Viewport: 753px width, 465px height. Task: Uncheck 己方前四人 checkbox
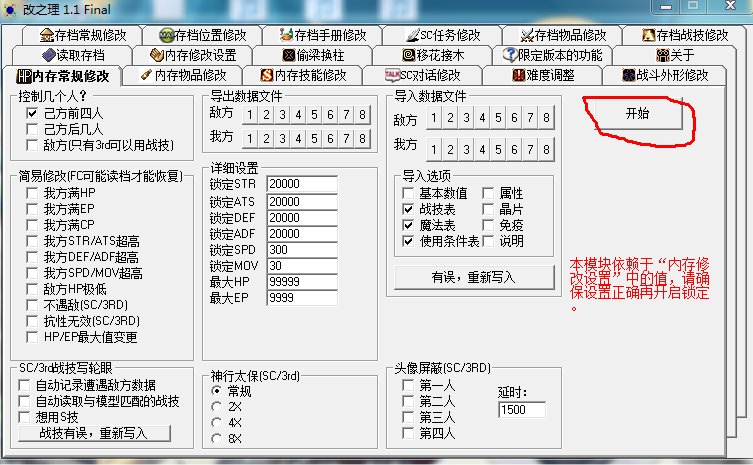click(x=32, y=113)
